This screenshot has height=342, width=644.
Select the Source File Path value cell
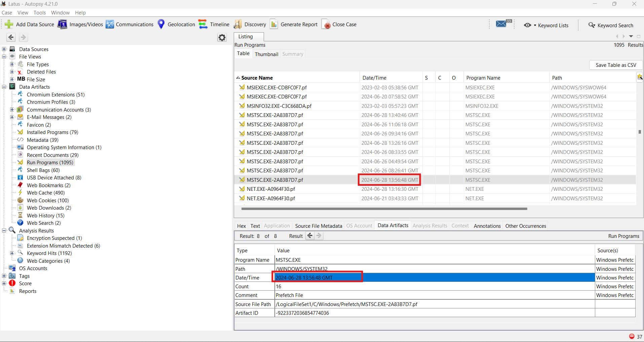point(435,304)
